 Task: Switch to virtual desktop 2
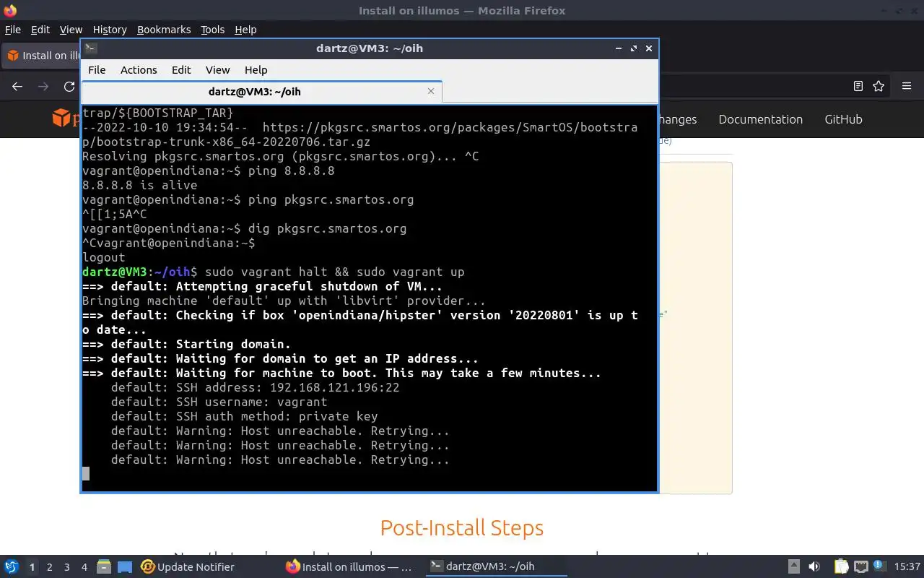click(49, 567)
